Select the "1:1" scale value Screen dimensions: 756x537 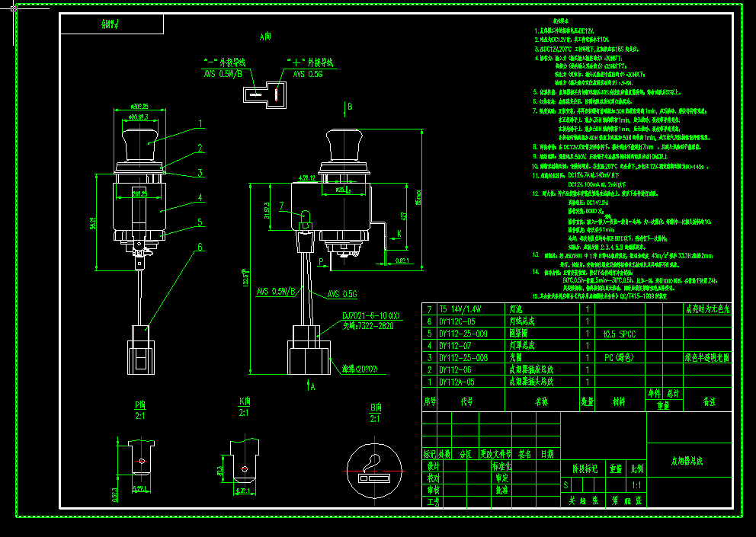637,485
